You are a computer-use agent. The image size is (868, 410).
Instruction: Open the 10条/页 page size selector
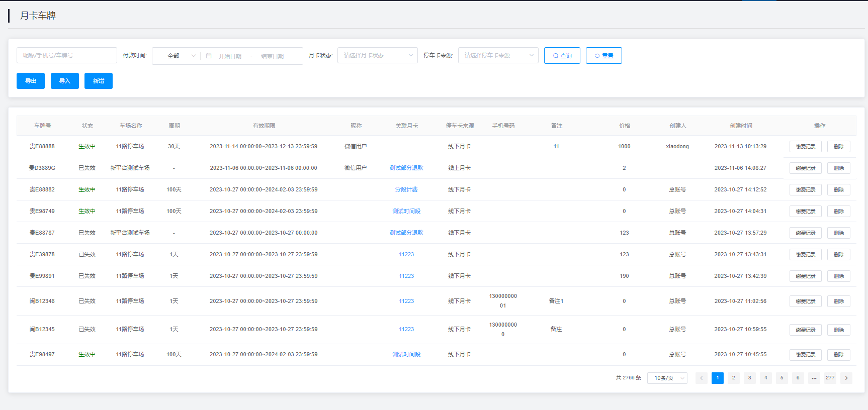tap(667, 378)
